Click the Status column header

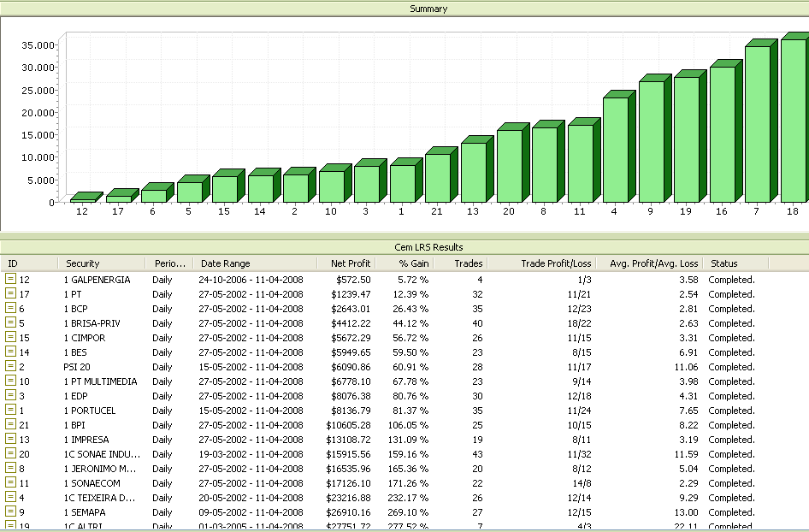(x=735, y=263)
